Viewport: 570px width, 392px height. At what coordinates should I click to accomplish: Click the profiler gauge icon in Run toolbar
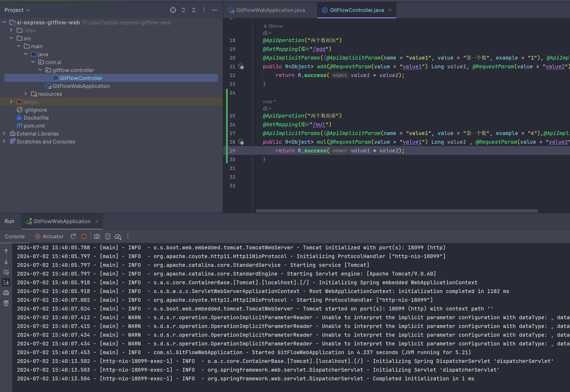coord(118,236)
